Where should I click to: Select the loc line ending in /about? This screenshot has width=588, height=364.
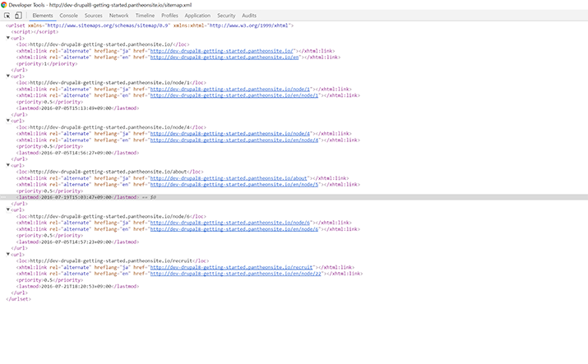(110, 172)
